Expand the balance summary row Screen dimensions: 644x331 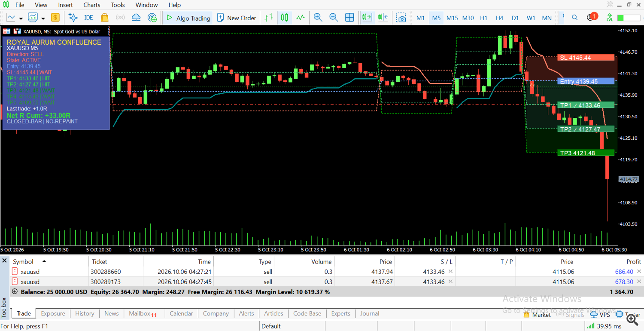point(15,291)
